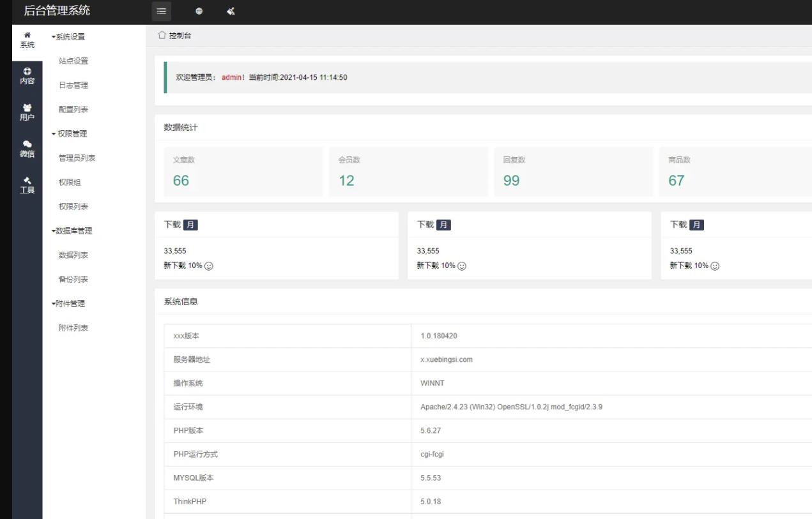This screenshot has height=519, width=812.
Task: Open 权限组 in the sidebar
Action: [70, 183]
